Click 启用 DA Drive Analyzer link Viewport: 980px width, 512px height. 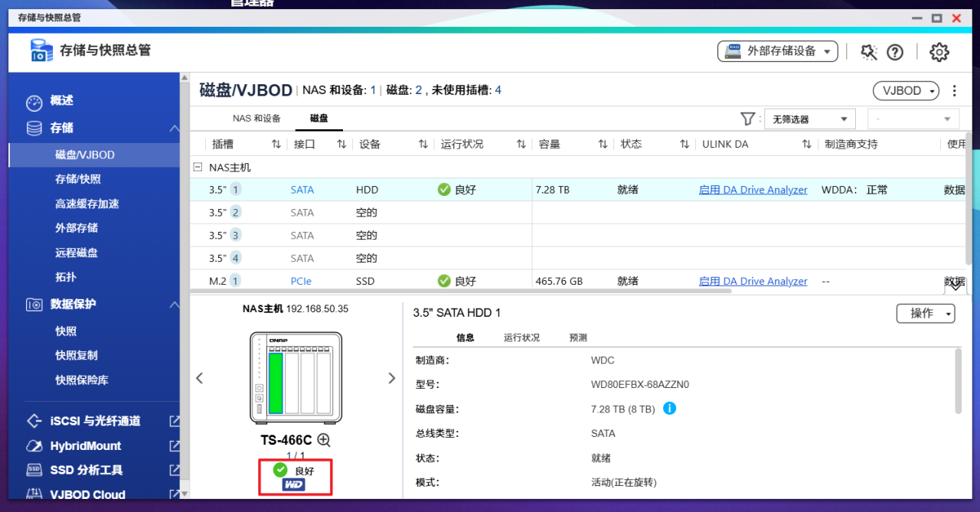(753, 189)
